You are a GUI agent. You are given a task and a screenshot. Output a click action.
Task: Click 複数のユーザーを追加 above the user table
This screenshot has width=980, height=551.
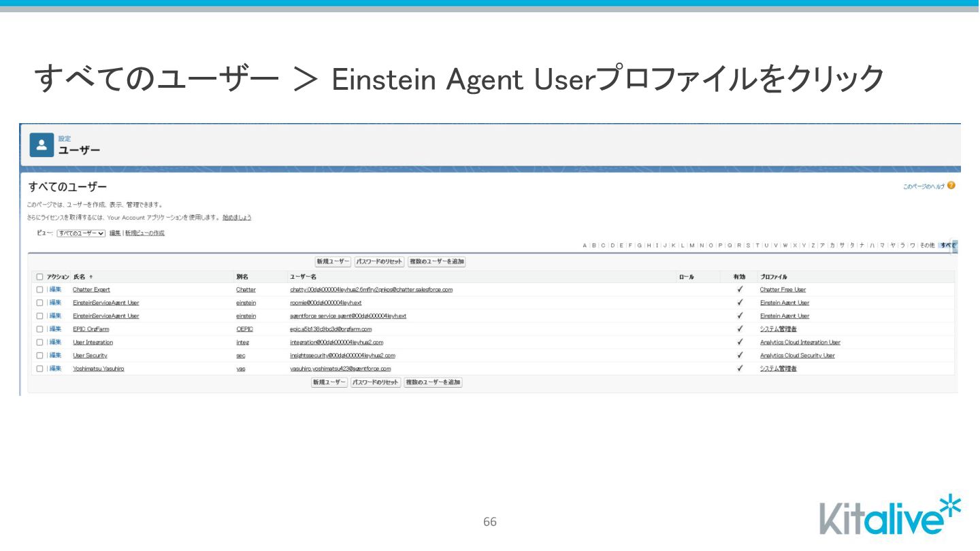click(x=436, y=262)
